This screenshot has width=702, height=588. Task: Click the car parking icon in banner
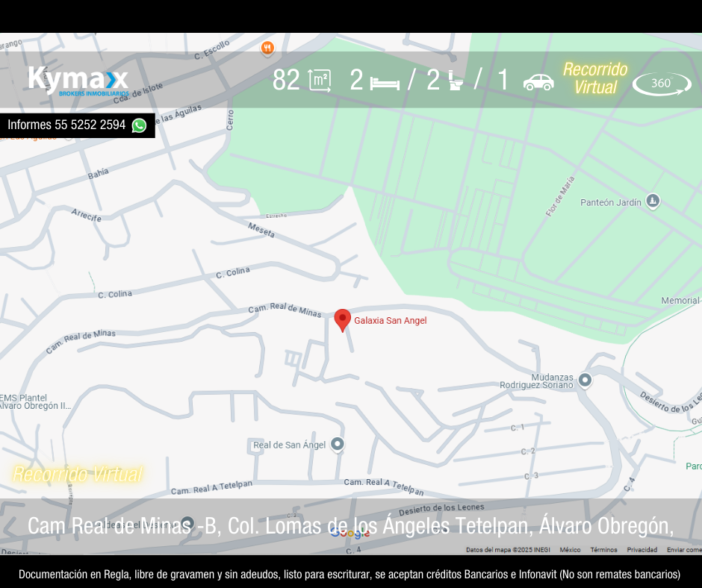[538, 82]
